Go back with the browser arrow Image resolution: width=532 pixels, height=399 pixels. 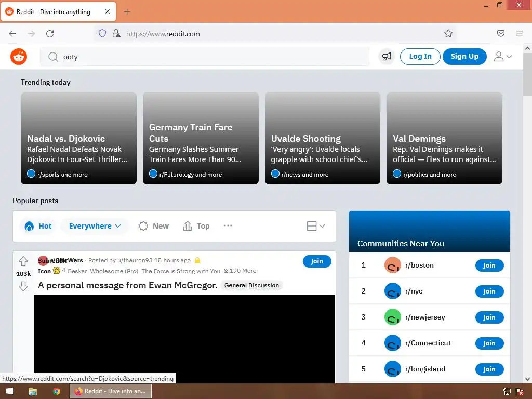tap(12, 34)
